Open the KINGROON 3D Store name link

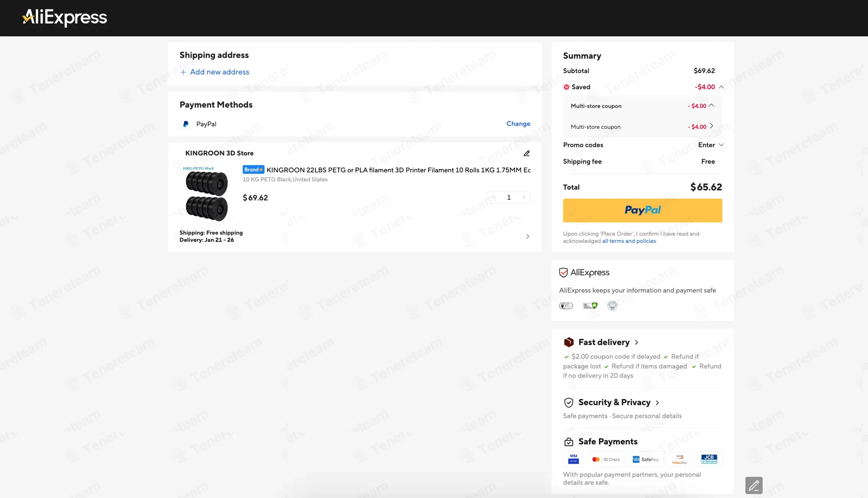(219, 153)
